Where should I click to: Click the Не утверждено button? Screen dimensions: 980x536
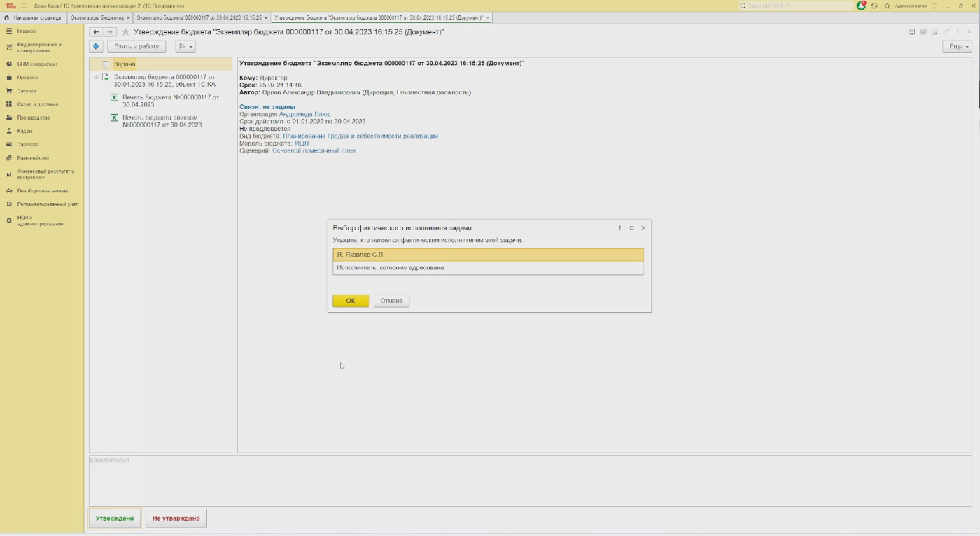[176, 519]
